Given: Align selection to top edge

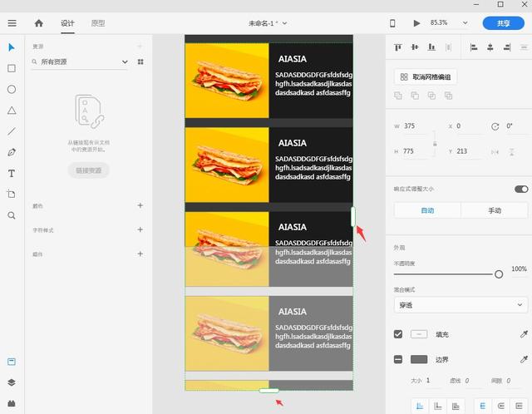Looking at the screenshot, I should [x=398, y=47].
